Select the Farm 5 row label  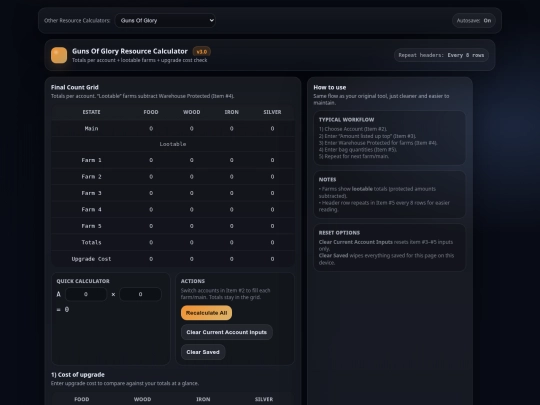point(91,226)
